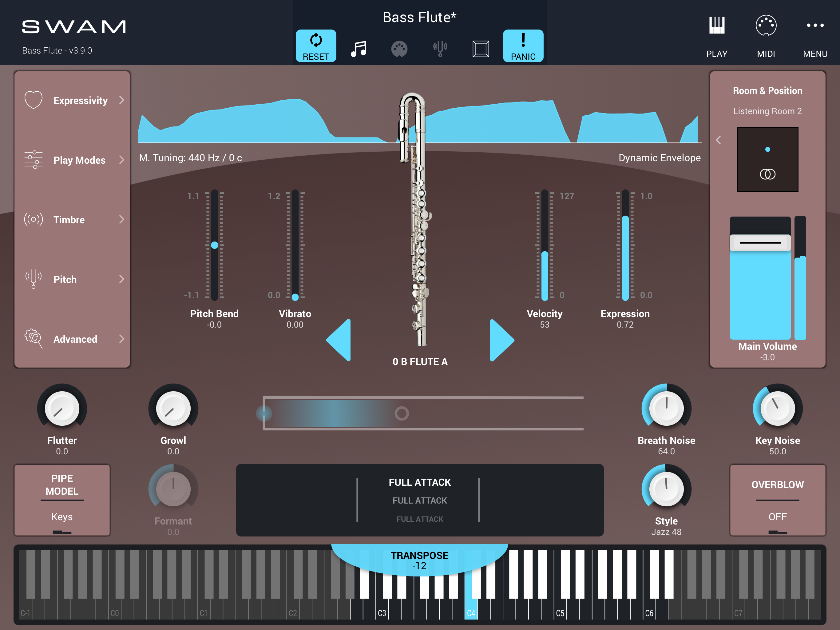Hit the PANIC button
The image size is (840, 630).
coord(523,46)
